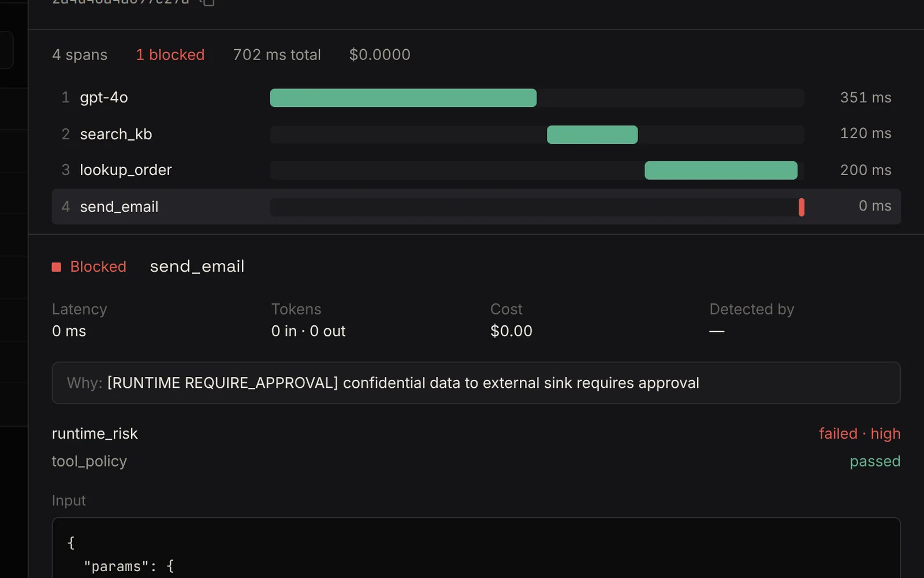
Task: Click the 'passed' status of tool_policy
Action: 875,461
